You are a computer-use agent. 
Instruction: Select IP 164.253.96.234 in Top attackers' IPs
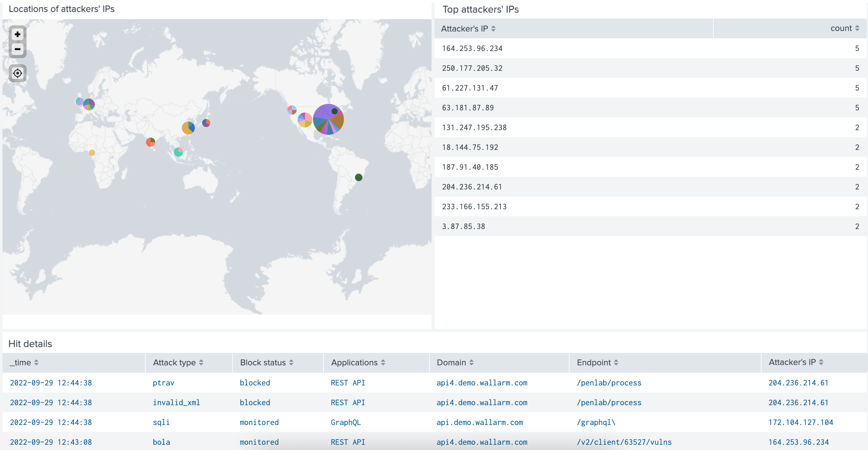coord(472,48)
